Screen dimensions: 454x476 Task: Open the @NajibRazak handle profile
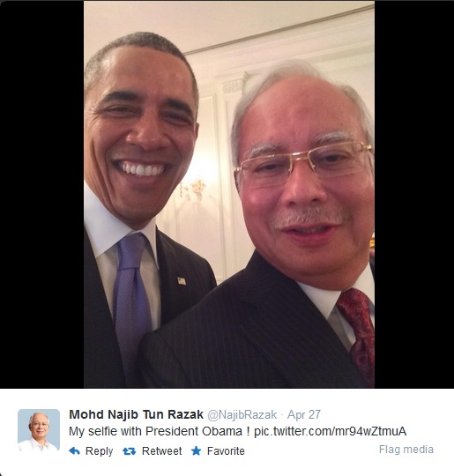tap(242, 414)
